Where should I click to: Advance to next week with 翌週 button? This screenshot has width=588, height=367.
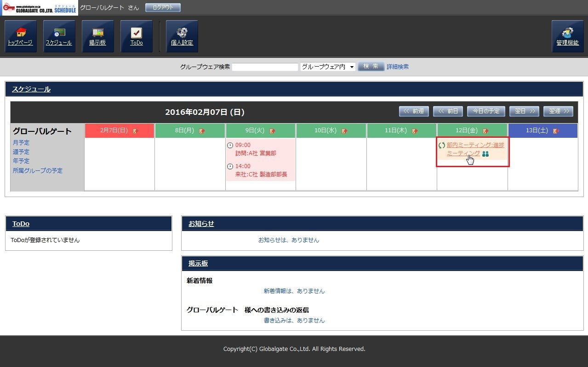pyautogui.click(x=558, y=111)
